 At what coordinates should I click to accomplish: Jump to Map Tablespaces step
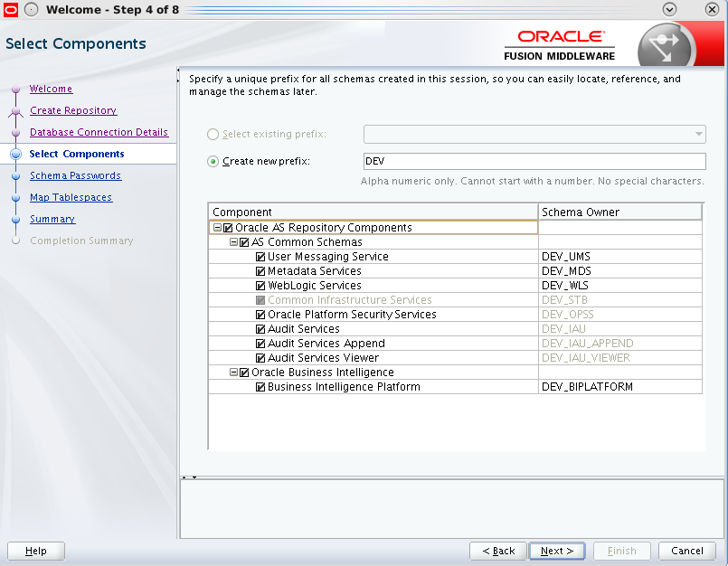coord(71,197)
